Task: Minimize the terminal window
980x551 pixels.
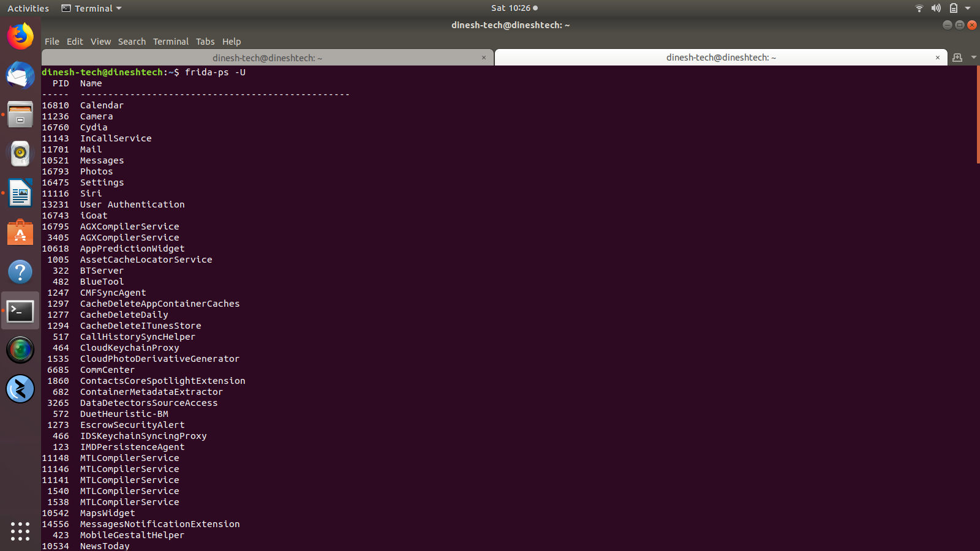Action: pos(948,25)
